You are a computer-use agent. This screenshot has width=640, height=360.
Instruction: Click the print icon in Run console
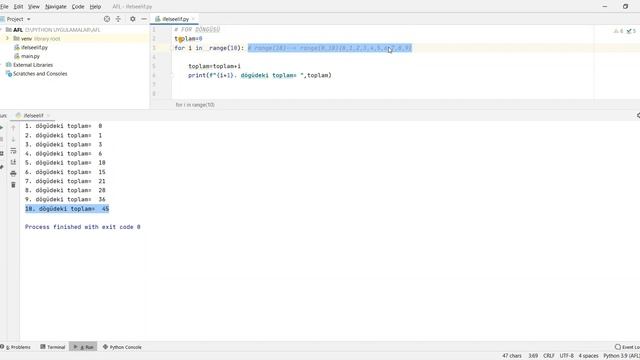pos(13,173)
